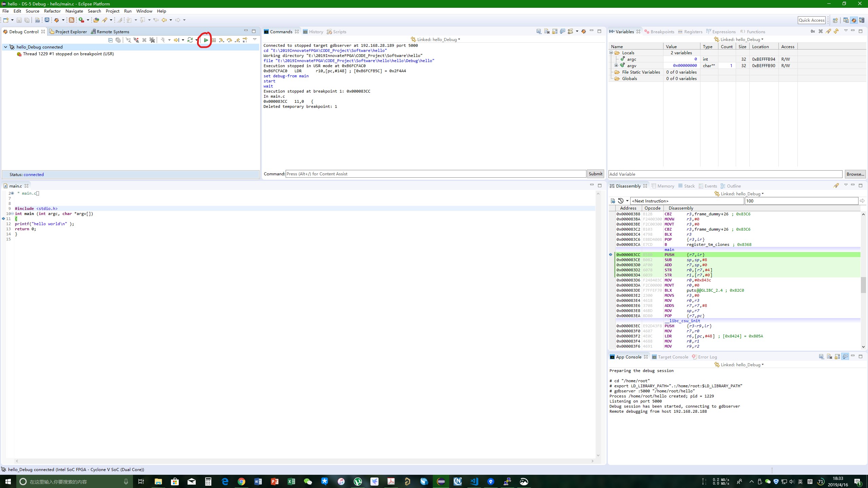Click Collapse All in Debug Control
Screen dimensions: 868x488
(x=110, y=40)
